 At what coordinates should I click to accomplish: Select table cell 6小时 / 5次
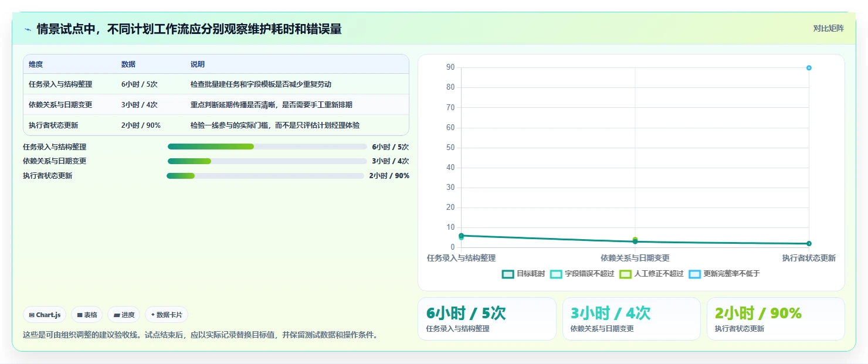[x=140, y=84]
